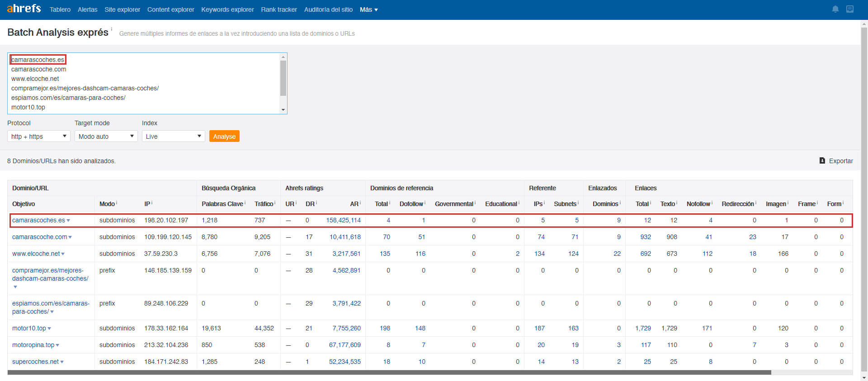868x381 pixels.
Task: Expand the www.elcoche.net row dropdown arrow
Action: click(63, 254)
